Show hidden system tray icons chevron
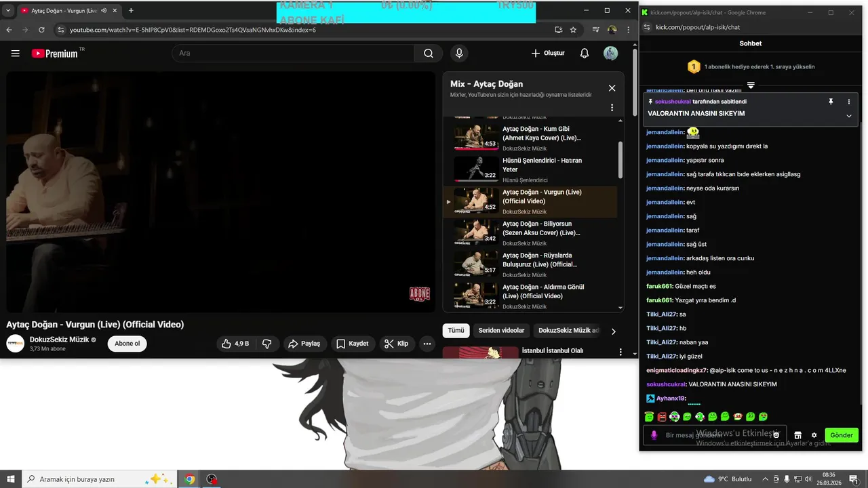This screenshot has width=868, height=488. point(766,479)
